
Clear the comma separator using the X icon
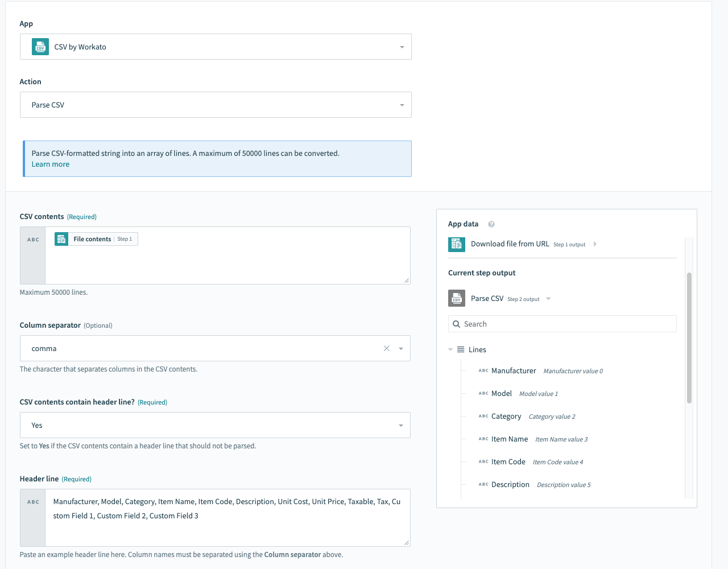pos(386,348)
